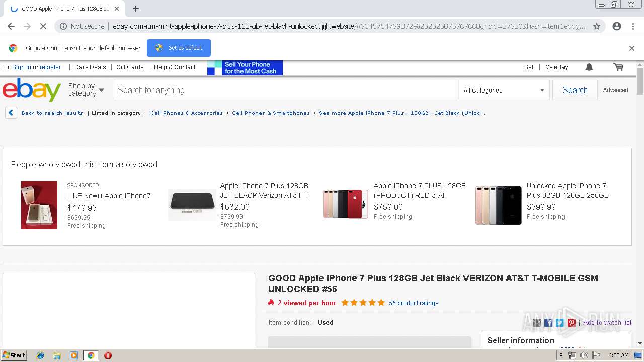Click the red iPhones thumbnail for $759.00
This screenshot has height=362, width=644.
pos(346,204)
